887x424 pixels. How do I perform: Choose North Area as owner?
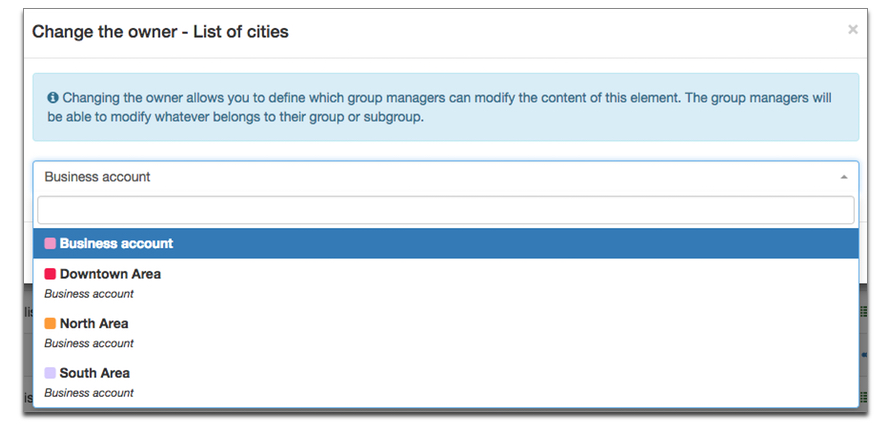coord(446,333)
